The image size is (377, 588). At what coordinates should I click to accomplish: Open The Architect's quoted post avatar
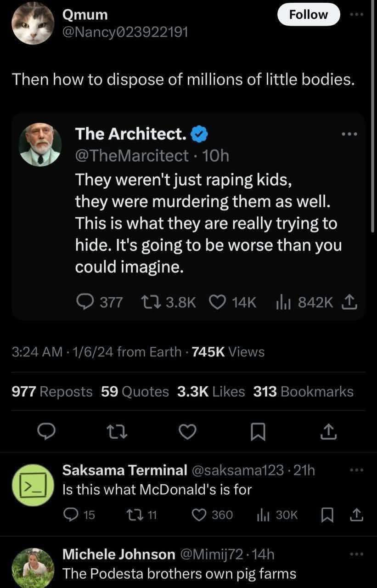(40, 145)
